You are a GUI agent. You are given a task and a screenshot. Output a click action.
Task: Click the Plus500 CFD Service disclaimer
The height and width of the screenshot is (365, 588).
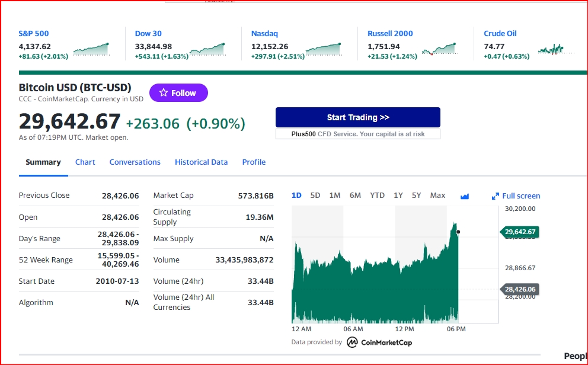click(x=358, y=134)
